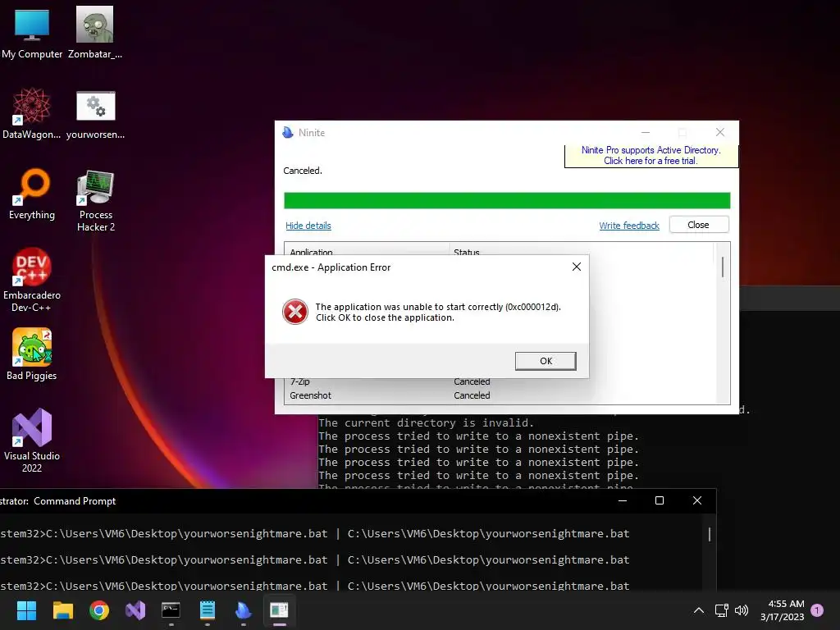Open the Zombatar desktop image file

click(x=95, y=32)
